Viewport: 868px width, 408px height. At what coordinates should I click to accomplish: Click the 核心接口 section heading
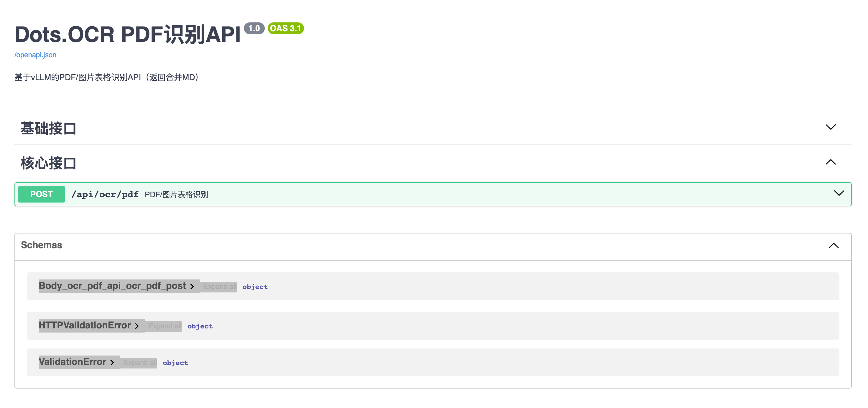(49, 163)
